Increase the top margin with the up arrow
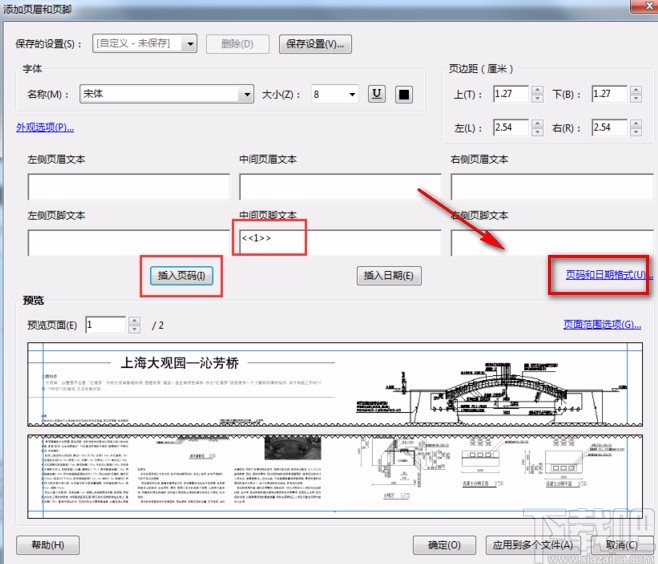658x564 pixels. [537, 90]
